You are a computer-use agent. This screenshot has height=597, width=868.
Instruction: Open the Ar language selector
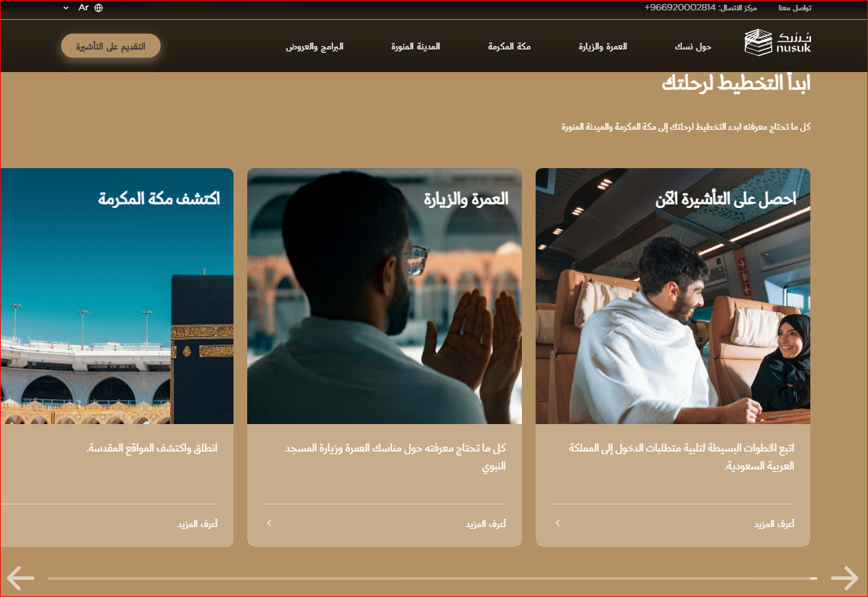click(x=84, y=8)
